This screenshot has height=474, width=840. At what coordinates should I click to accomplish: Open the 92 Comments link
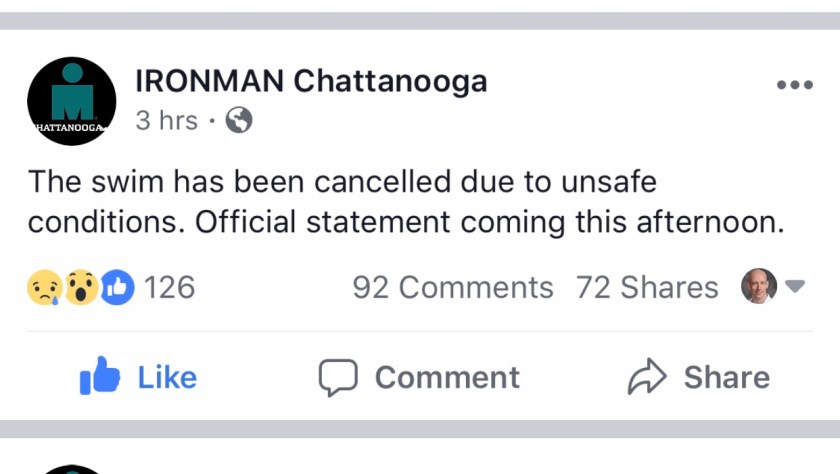452,288
